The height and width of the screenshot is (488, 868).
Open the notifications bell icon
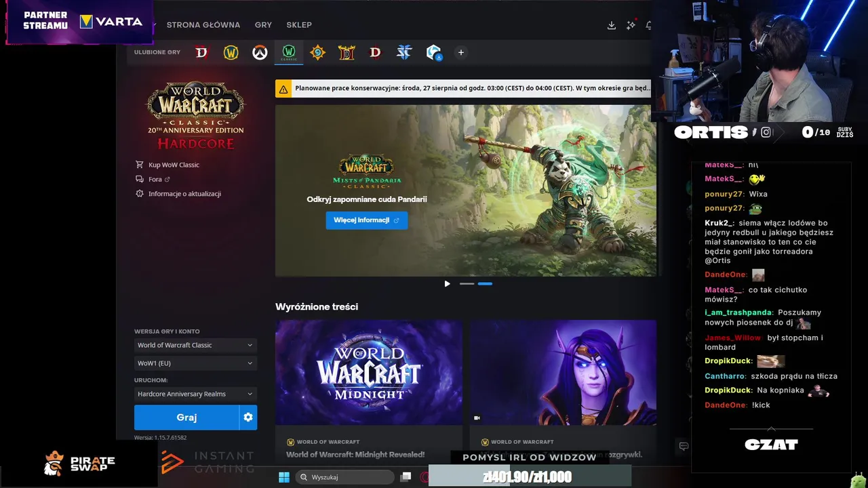coord(649,25)
